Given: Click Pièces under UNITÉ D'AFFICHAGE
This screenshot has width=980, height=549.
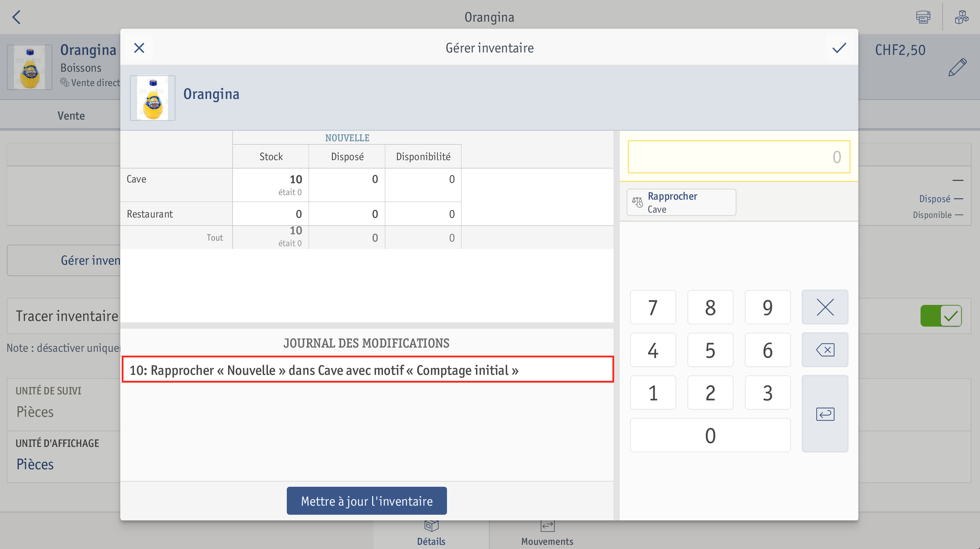Looking at the screenshot, I should (35, 464).
